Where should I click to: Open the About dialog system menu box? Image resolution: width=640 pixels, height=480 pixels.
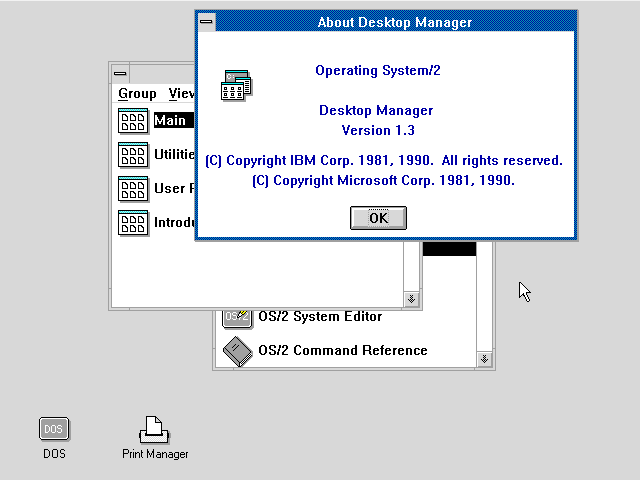click(x=206, y=22)
